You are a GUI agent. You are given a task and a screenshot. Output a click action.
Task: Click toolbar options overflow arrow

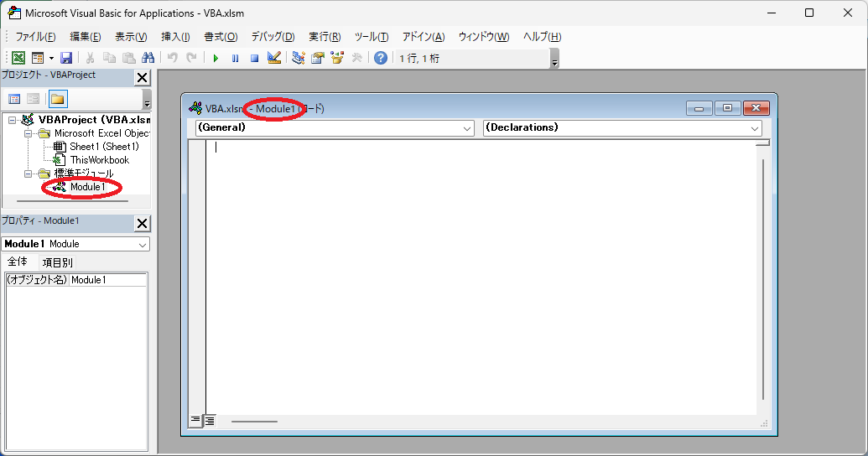[554, 58]
